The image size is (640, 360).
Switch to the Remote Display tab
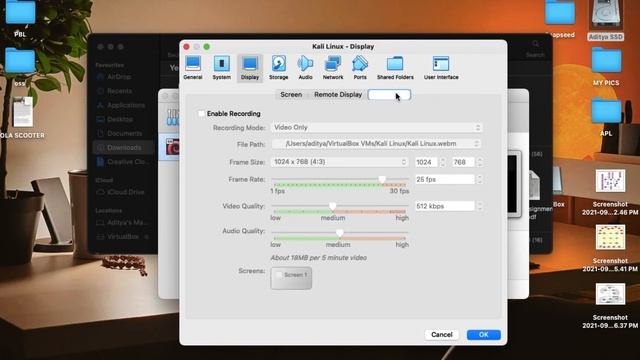click(338, 95)
